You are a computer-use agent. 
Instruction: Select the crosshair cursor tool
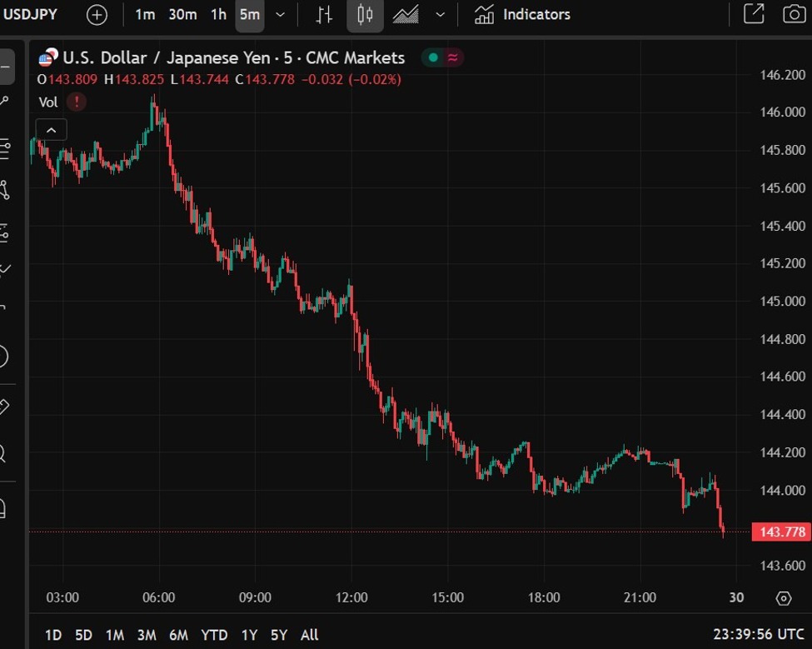point(6,67)
